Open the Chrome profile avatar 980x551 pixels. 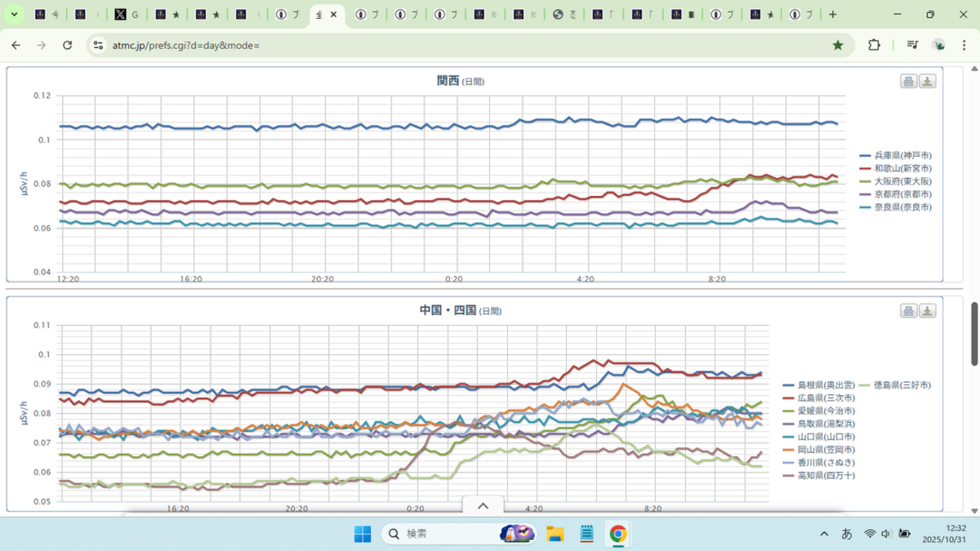939,45
